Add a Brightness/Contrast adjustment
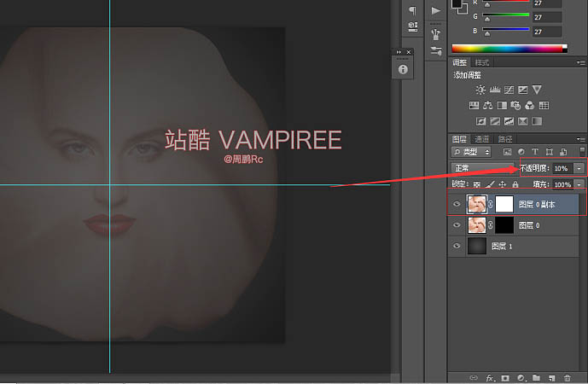The width and height of the screenshot is (588, 384). (480, 90)
